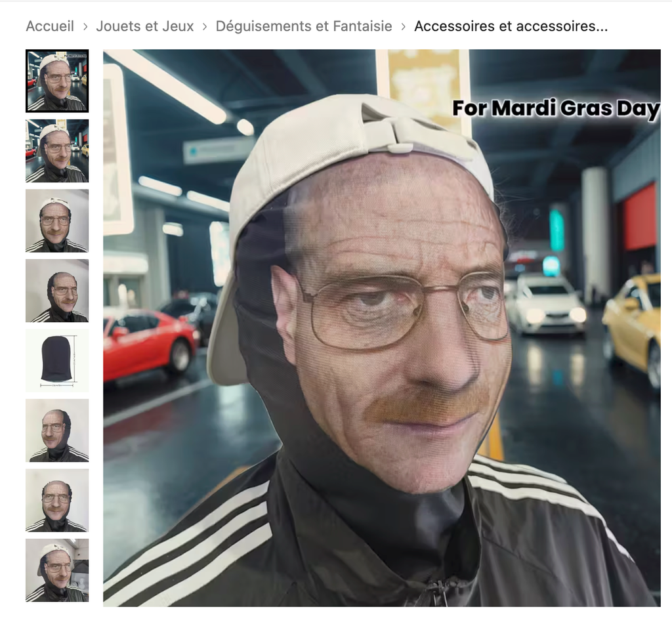The height and width of the screenshot is (628, 672).
Task: Click the Accessoires et accessoires breadcrumb
Action: [511, 26]
